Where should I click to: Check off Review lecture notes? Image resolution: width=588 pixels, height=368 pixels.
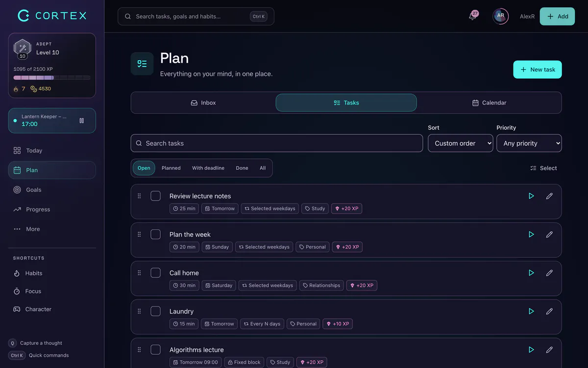pos(155,196)
